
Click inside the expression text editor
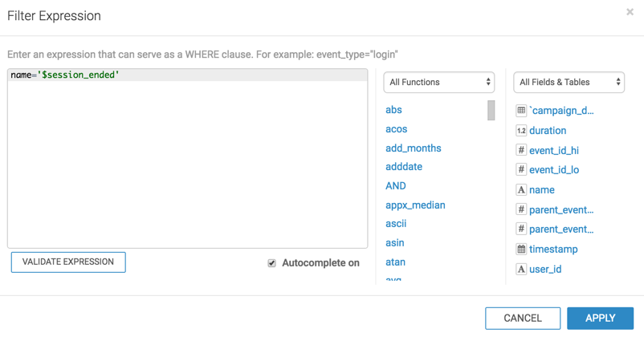tap(187, 160)
